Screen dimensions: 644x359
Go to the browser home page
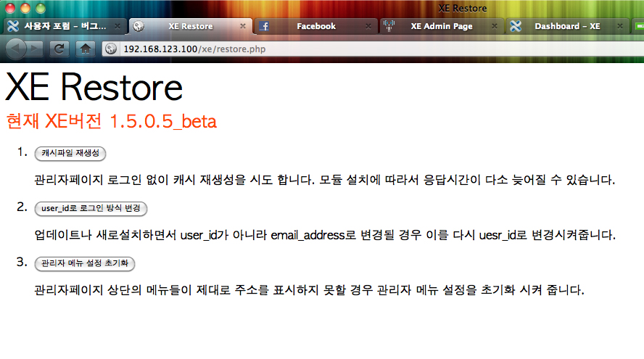(x=86, y=49)
